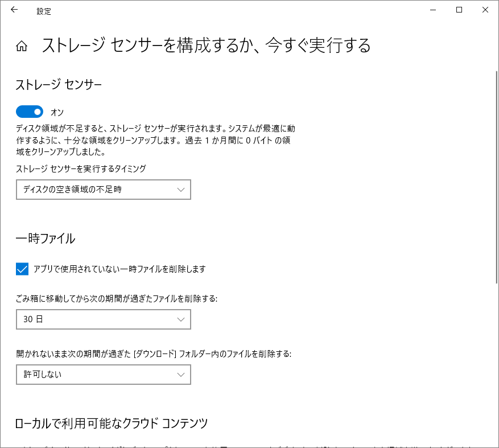
Task: Click the chevron on the disk space dropdown
Action: [181, 189]
